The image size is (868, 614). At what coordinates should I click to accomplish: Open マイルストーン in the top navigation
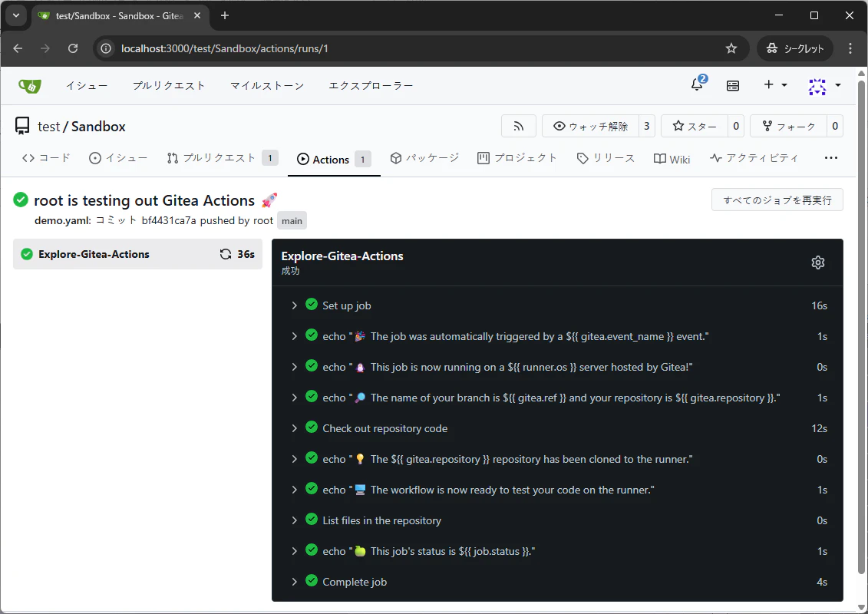pos(267,86)
